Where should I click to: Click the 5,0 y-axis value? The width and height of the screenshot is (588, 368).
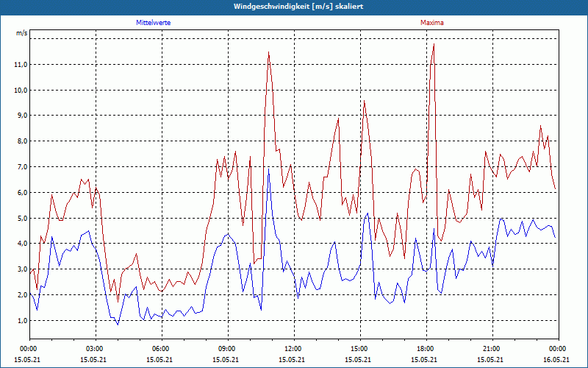pos(23,218)
